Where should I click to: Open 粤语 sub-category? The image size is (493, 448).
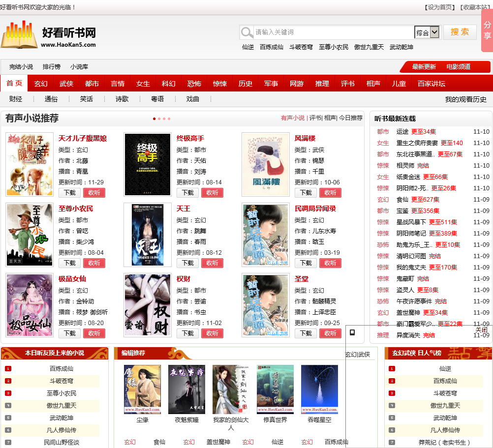157,99
